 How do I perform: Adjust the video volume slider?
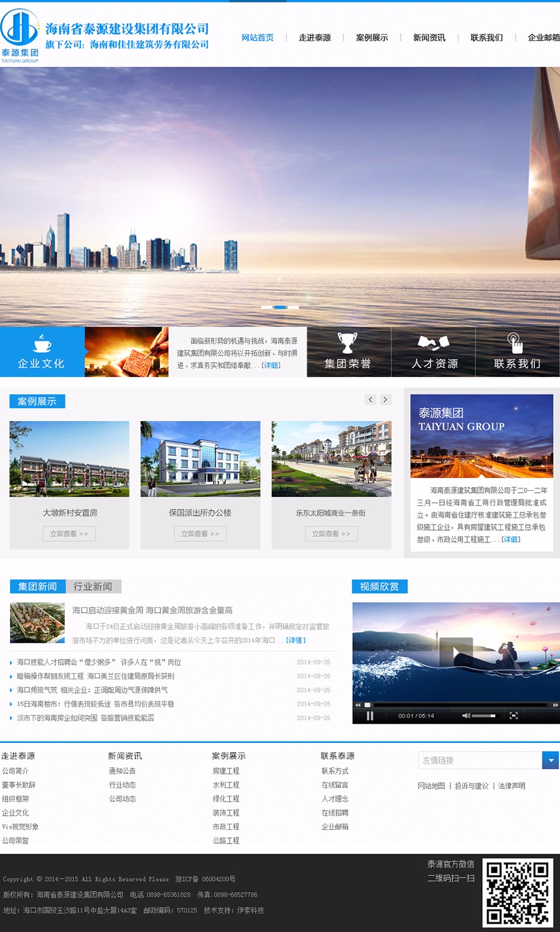[x=484, y=716]
